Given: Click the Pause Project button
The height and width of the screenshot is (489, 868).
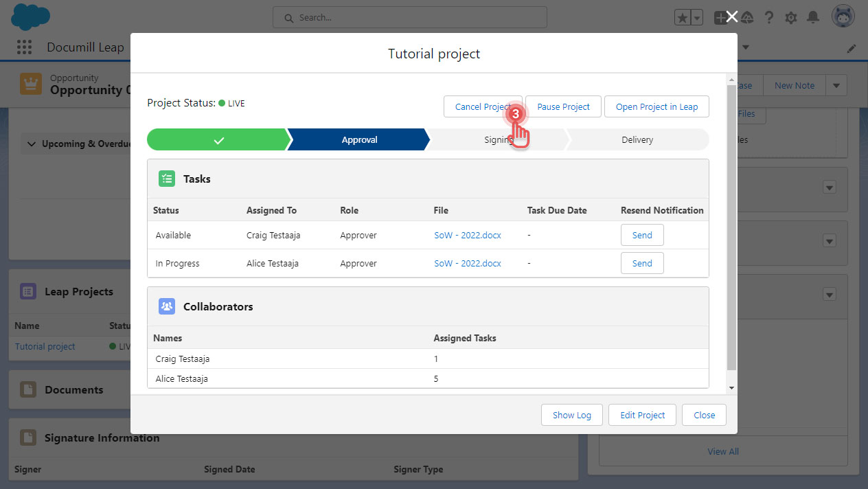Looking at the screenshot, I should (x=563, y=106).
